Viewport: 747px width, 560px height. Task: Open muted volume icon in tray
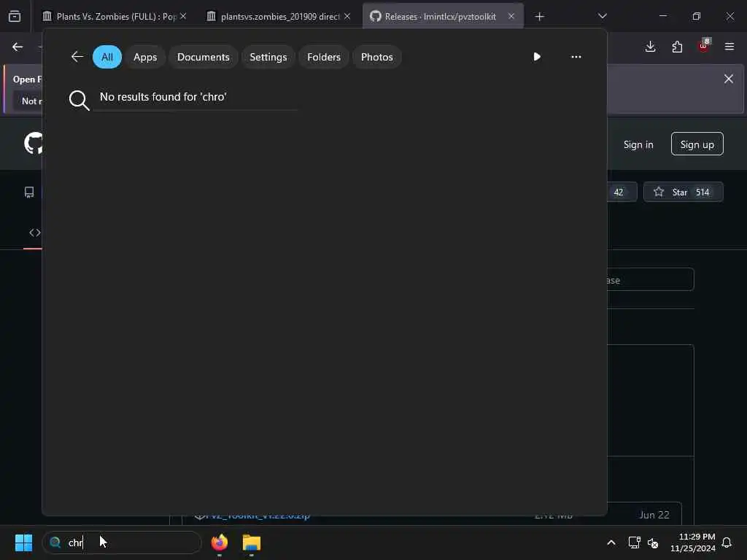(x=653, y=542)
